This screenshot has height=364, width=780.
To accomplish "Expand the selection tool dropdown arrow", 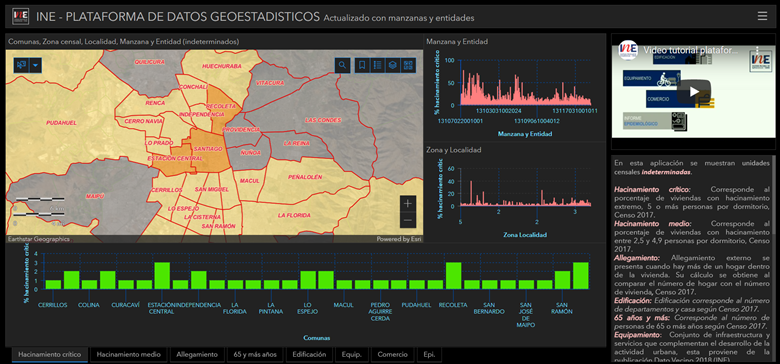I will (x=35, y=65).
